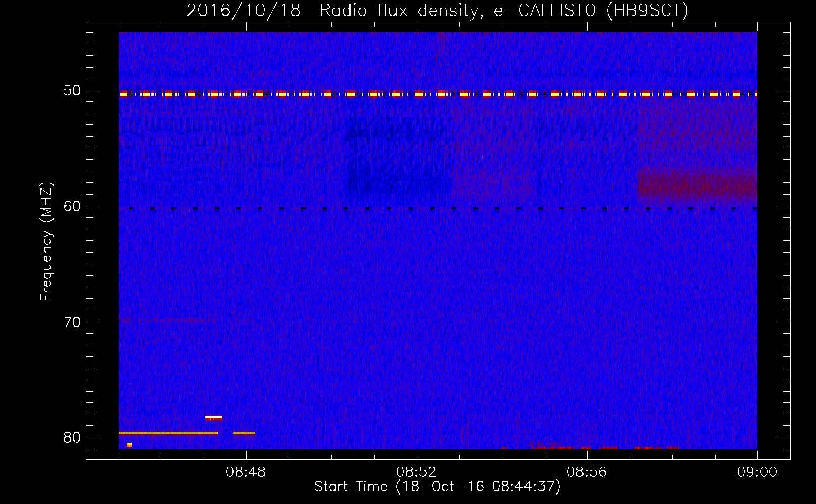816x504 pixels.
Task: Click the 'Start Time (18-Oct-16 08:44:37)' label
Action: pyautogui.click(x=437, y=487)
